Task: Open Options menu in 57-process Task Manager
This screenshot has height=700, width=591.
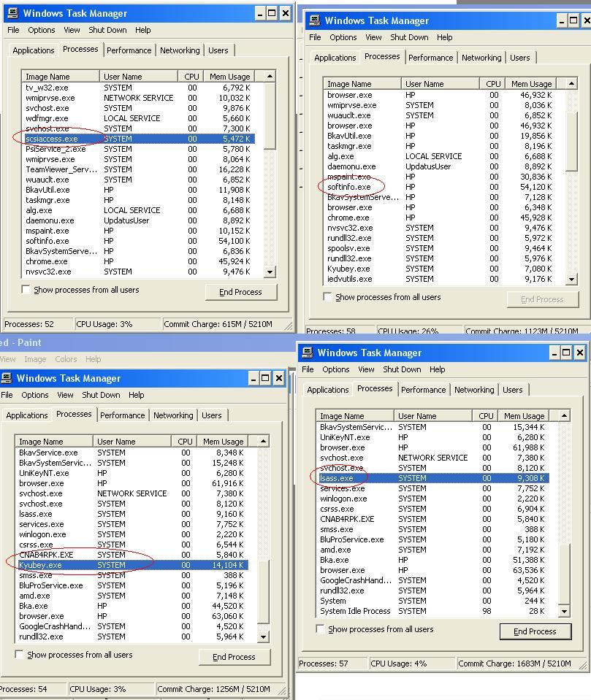Action: (x=336, y=369)
